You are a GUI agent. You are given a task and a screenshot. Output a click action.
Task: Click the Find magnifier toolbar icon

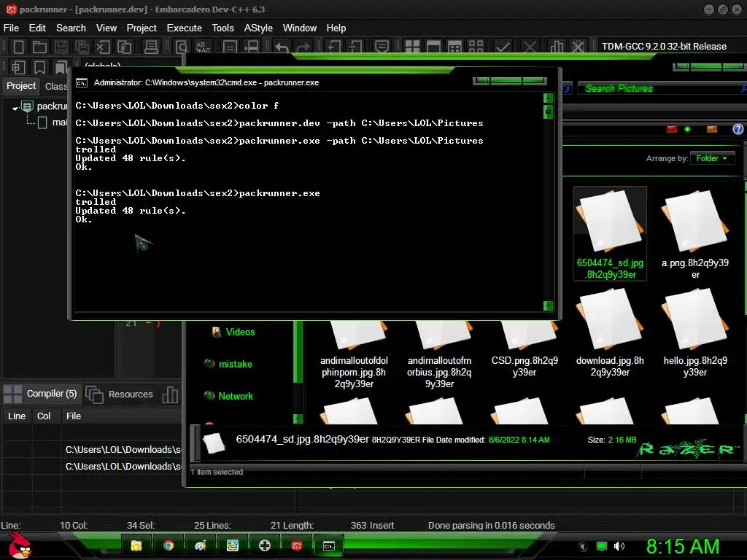coord(182,47)
